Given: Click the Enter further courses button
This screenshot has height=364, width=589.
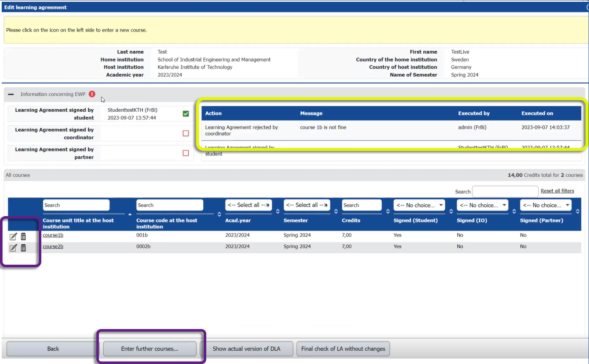Looking at the screenshot, I should tap(150, 349).
